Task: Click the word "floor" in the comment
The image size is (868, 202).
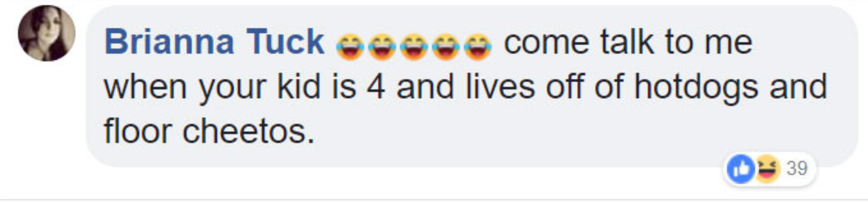Action: 138,131
